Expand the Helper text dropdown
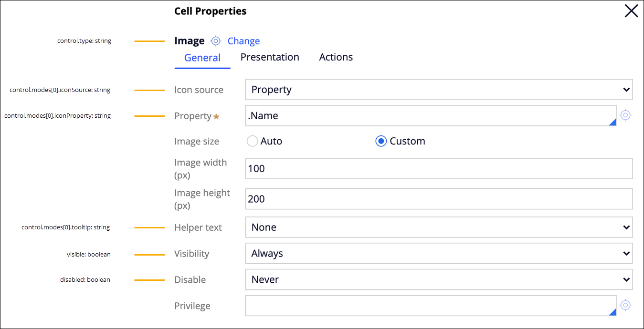This screenshot has width=644, height=329. pos(439,227)
